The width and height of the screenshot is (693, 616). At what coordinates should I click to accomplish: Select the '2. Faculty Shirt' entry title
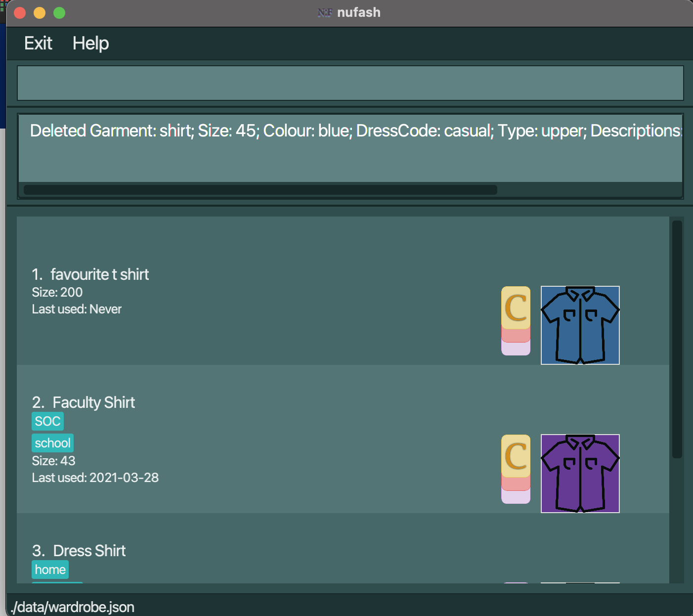click(x=84, y=402)
